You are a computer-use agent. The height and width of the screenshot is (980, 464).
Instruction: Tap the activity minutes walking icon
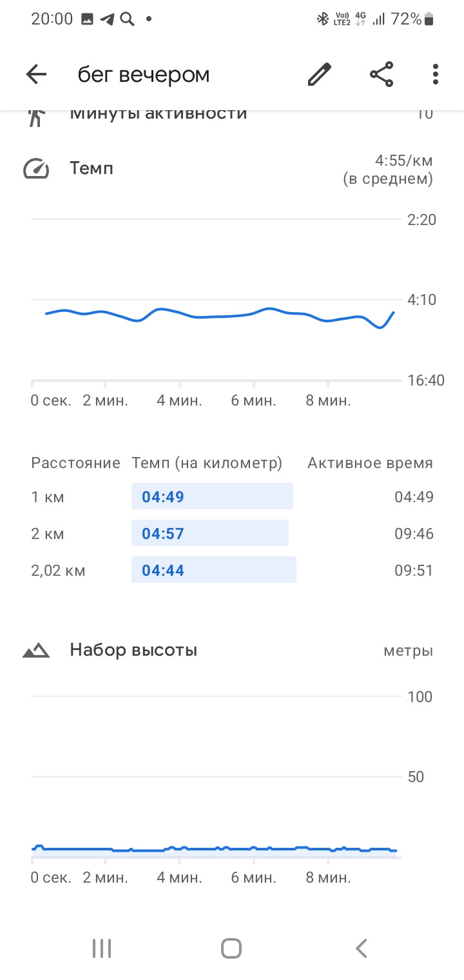(x=37, y=116)
